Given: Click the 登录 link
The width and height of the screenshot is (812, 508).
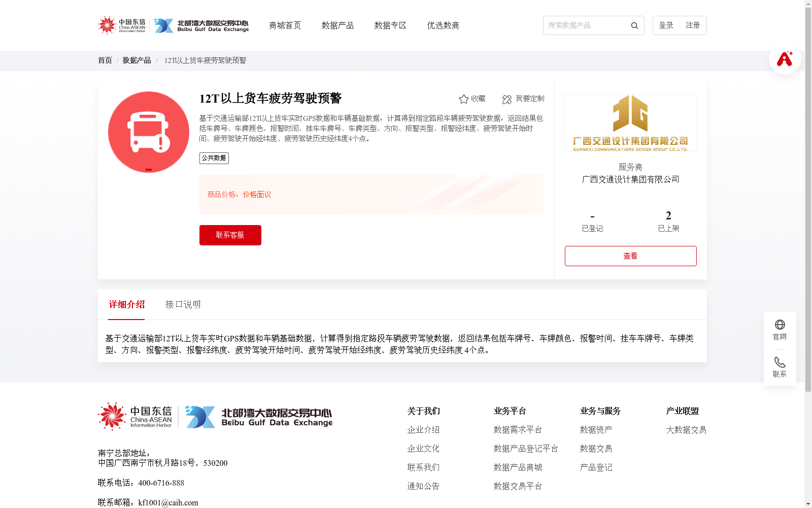Looking at the screenshot, I should pos(665,24).
